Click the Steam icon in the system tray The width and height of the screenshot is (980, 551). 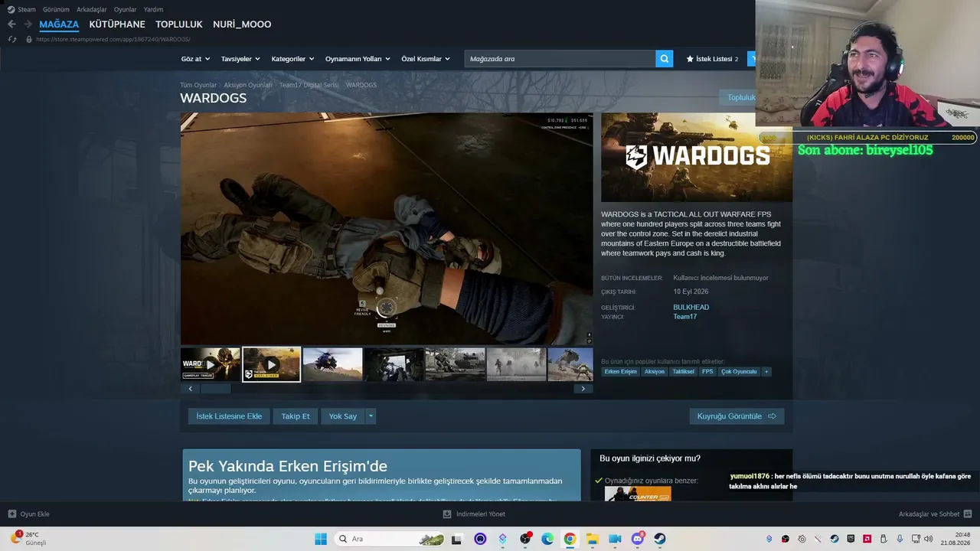835,539
